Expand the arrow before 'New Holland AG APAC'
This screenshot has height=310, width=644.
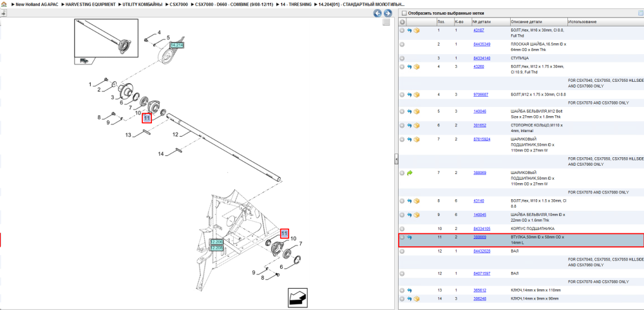tap(12, 4)
